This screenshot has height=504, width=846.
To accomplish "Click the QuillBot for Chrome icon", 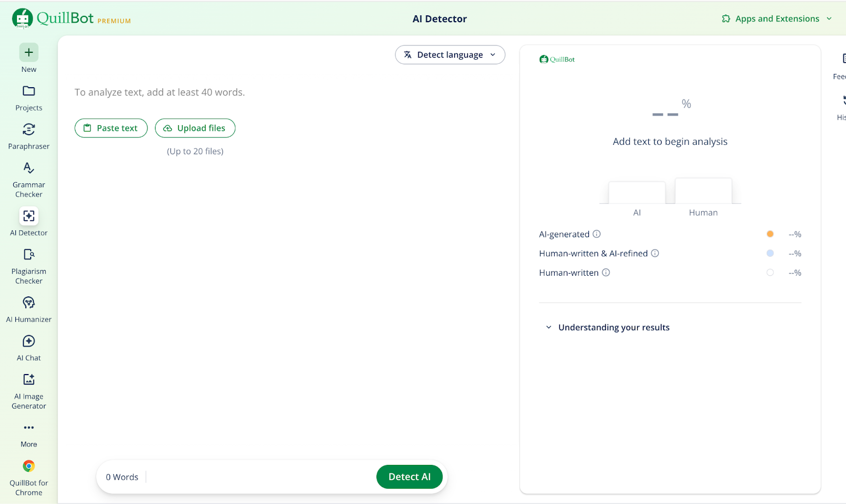I will click(29, 466).
